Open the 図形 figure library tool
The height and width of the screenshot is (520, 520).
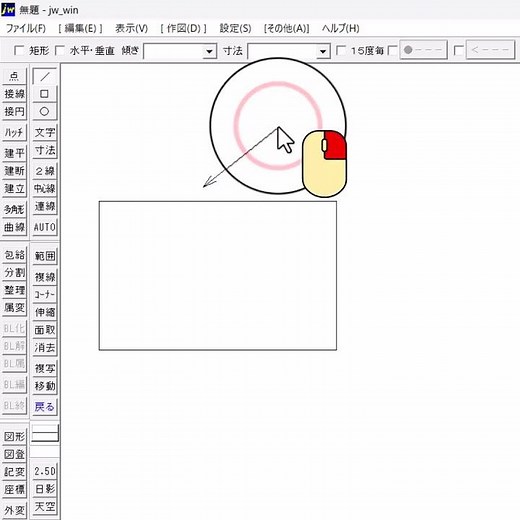click(x=14, y=437)
